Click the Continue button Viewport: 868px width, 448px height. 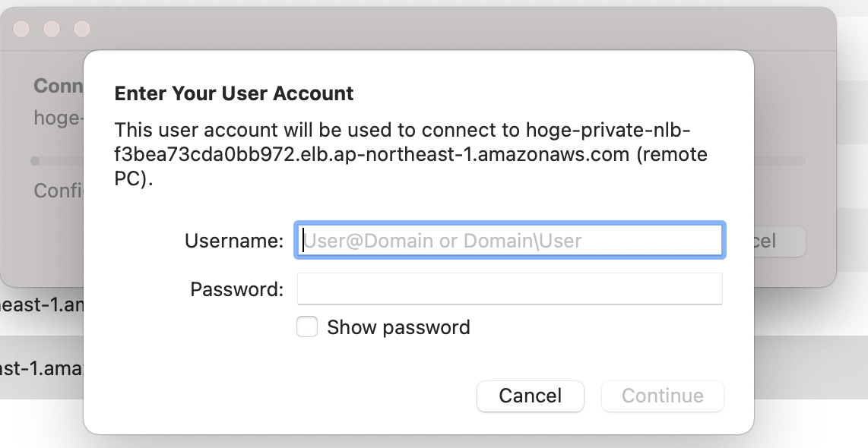[x=662, y=396]
